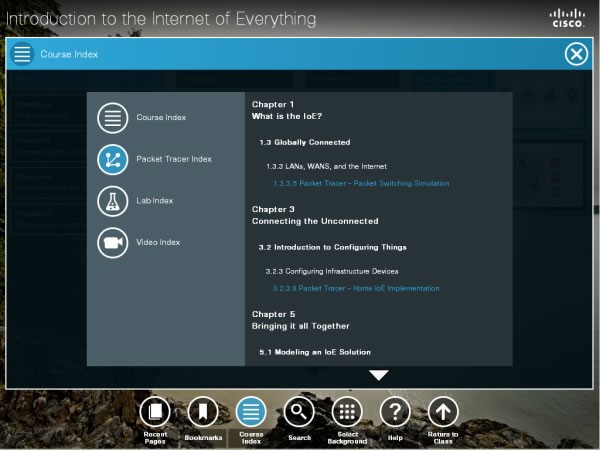Viewport: 600px width, 450px height.
Task: Select 3.2 Introduction to Configuring Things
Action: pyautogui.click(x=333, y=247)
